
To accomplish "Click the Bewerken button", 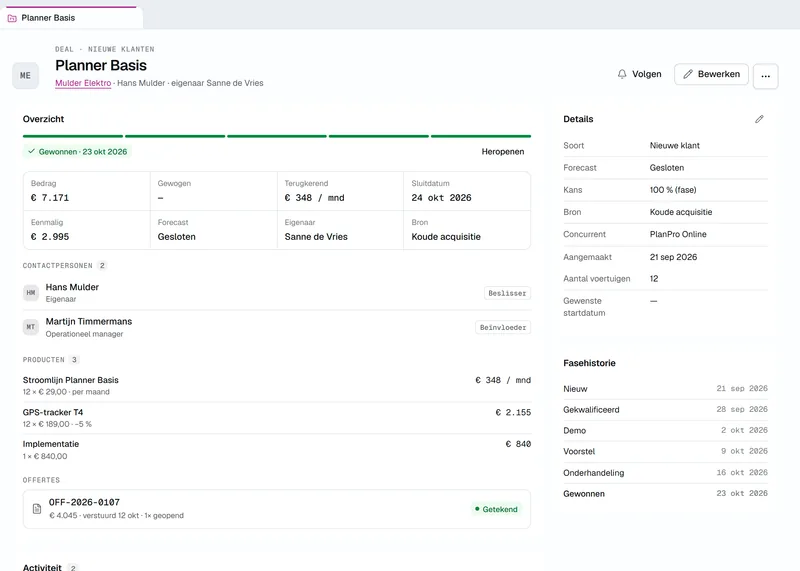I will pos(711,74).
